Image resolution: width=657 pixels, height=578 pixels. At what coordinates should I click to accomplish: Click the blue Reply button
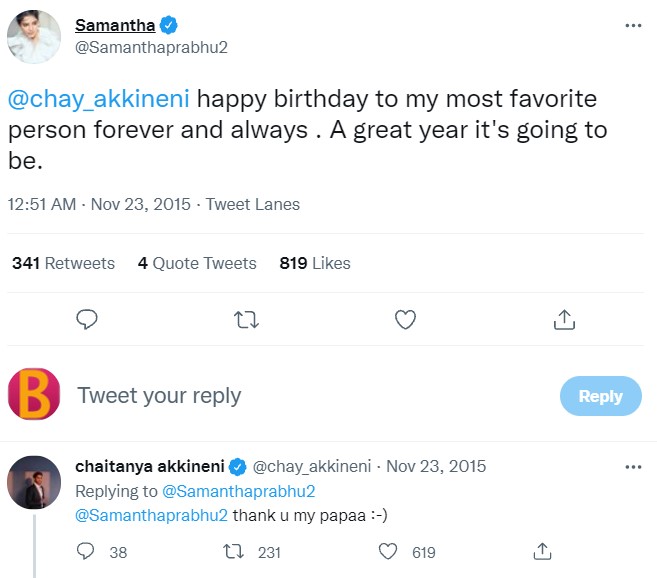(600, 396)
